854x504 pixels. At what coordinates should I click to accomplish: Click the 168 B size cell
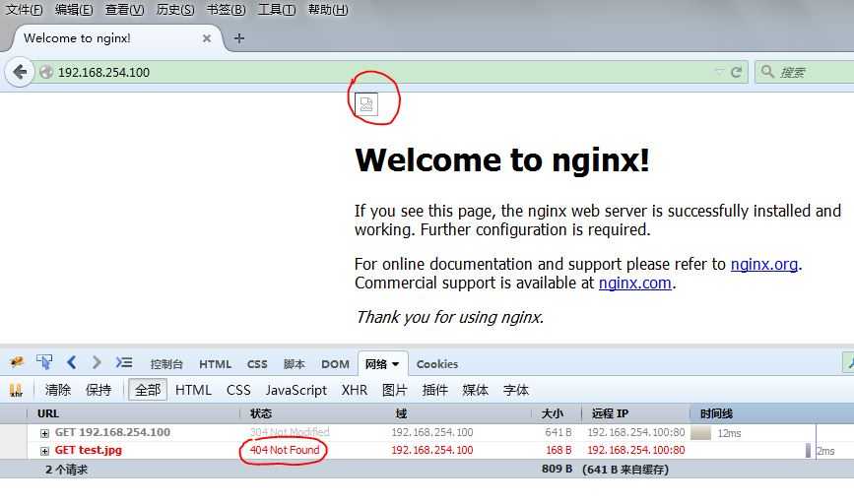pos(558,450)
